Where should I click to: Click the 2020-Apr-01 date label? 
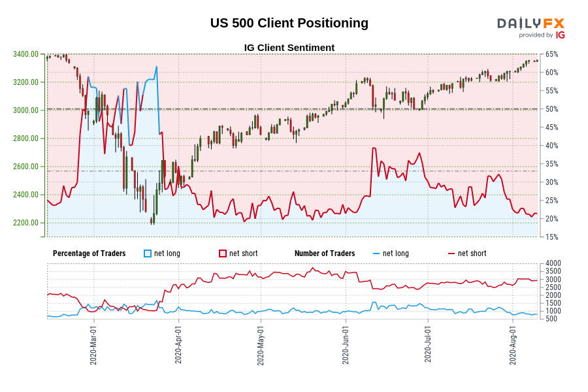[x=178, y=344]
